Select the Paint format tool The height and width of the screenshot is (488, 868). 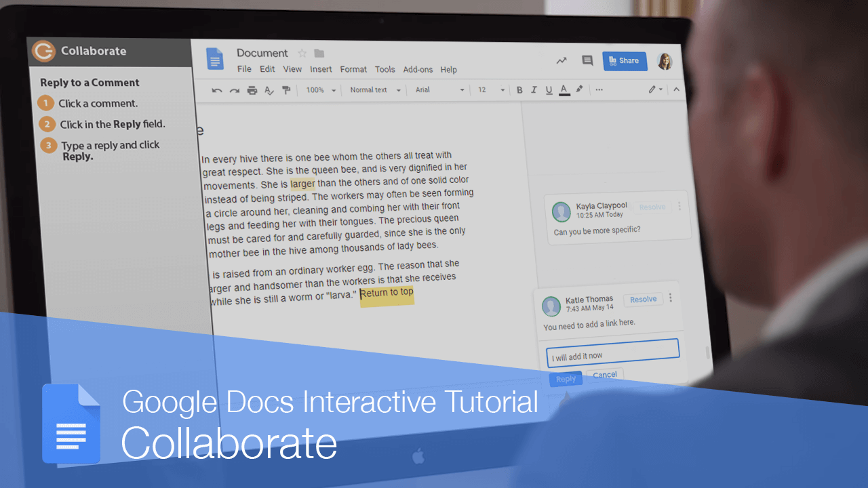(286, 89)
